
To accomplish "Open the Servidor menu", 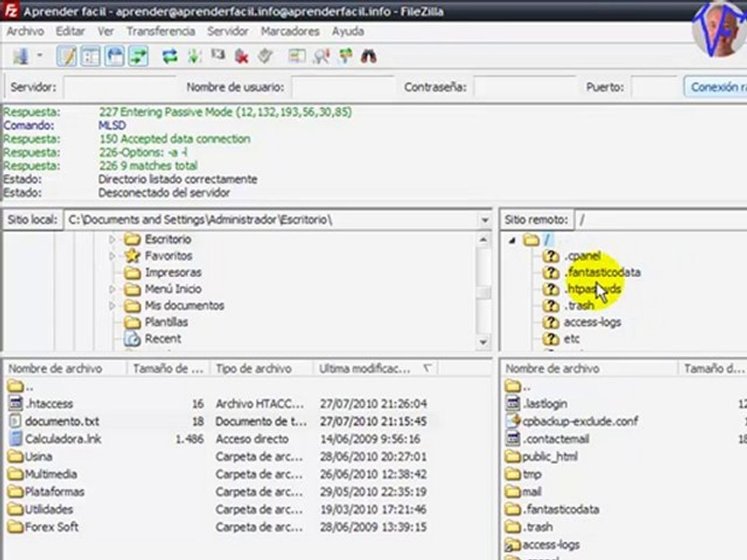I will click(x=228, y=31).
